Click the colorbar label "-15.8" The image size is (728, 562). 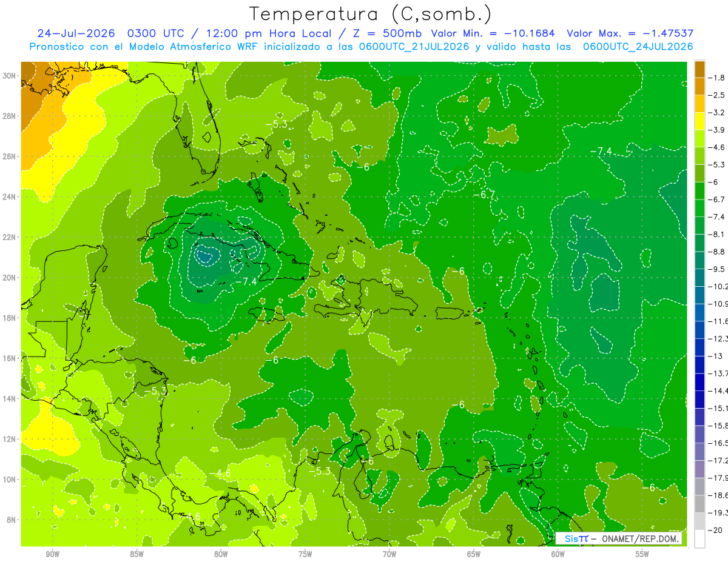[718, 426]
